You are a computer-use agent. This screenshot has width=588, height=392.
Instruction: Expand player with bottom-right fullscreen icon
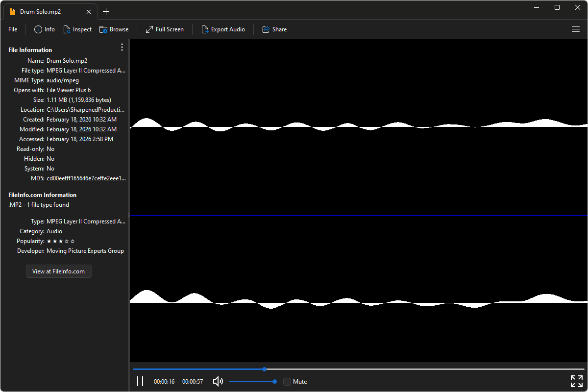[x=577, y=381]
